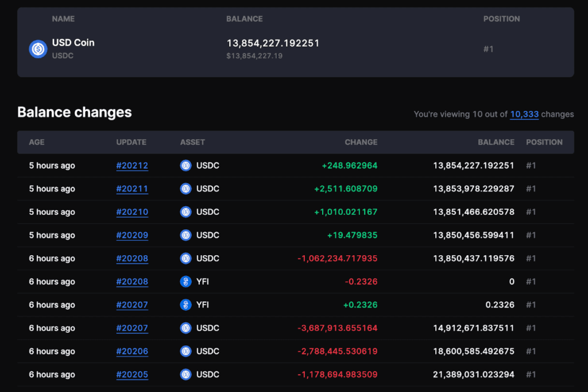Click the YFI token icon on update #20208 row
Image resolution: width=588 pixels, height=392 pixels.
[x=185, y=282]
